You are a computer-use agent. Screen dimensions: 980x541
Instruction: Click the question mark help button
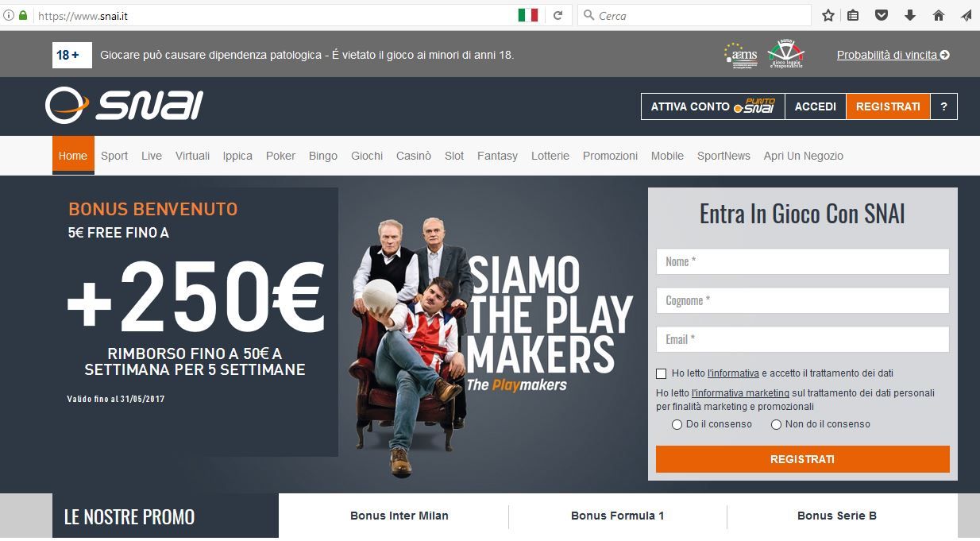pos(943,106)
